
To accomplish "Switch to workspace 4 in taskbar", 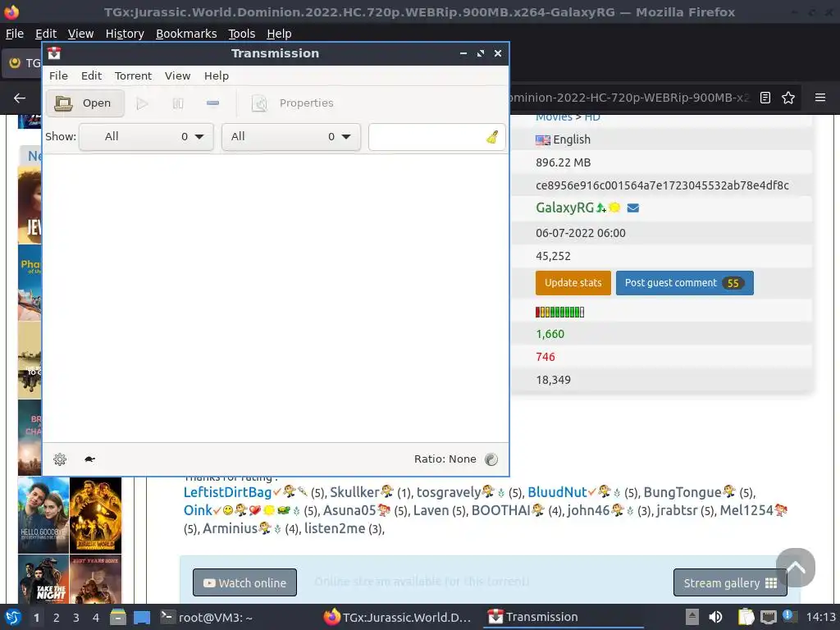I will [x=96, y=618].
